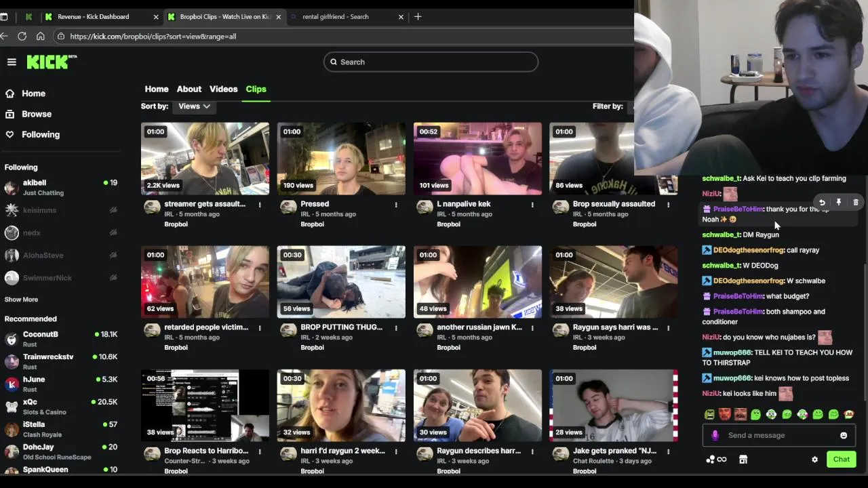Open chat settings gear

tap(814, 460)
